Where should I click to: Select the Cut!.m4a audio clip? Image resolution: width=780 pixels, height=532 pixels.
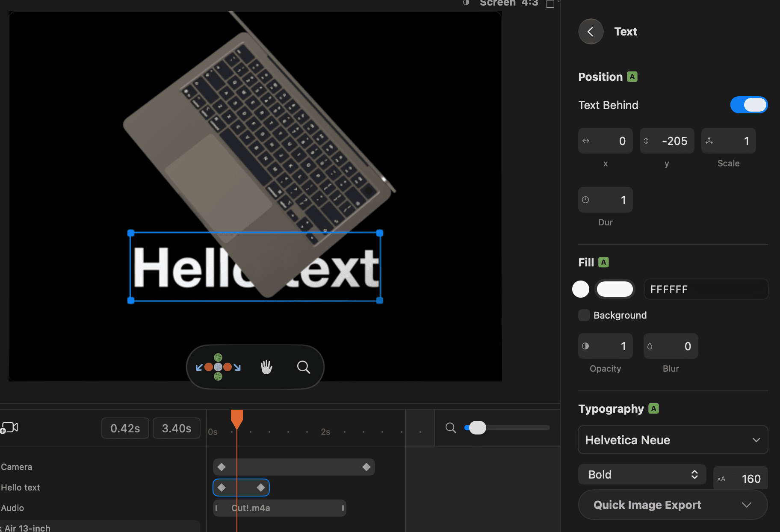[280, 508]
